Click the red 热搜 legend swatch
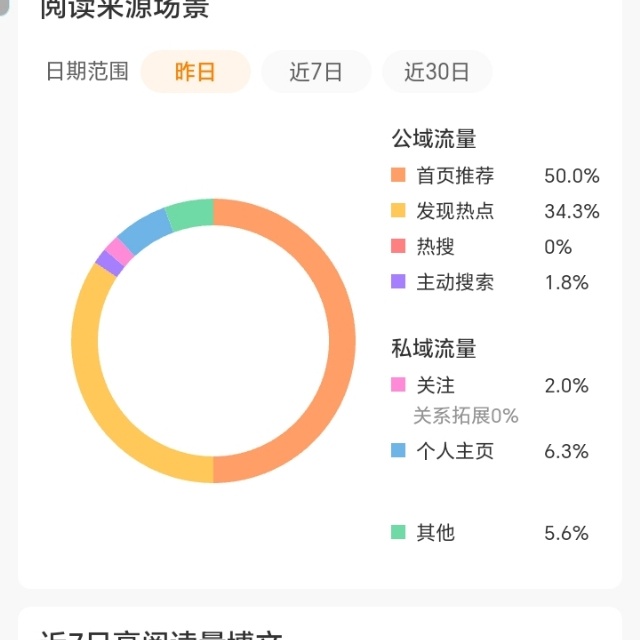Screen dimensions: 640x640 398,246
